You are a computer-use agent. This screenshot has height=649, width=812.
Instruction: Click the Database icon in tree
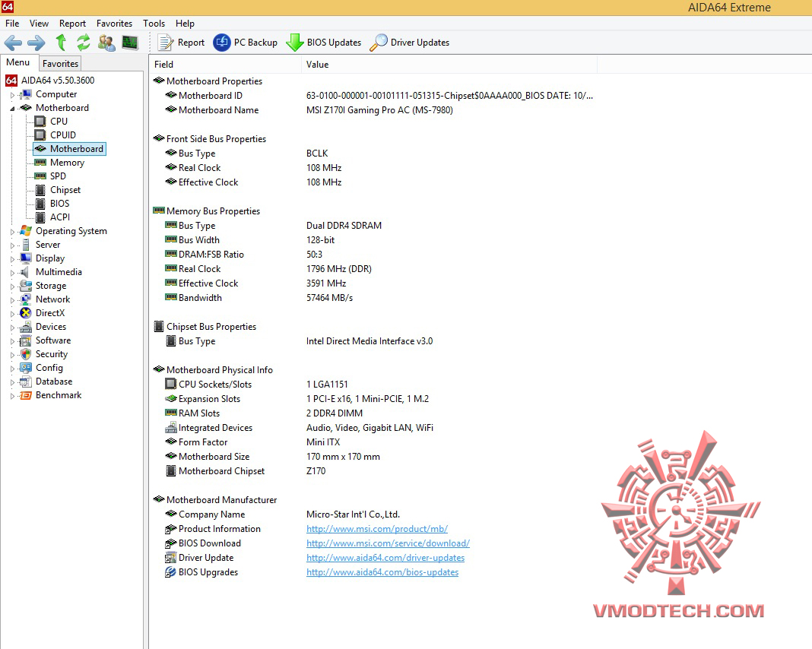coord(26,381)
